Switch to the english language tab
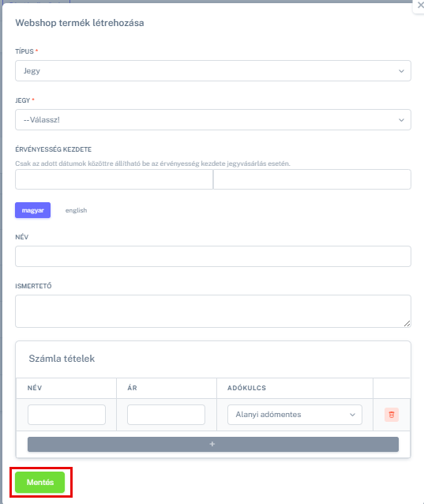The image size is (424, 504). pyautogui.click(x=76, y=210)
